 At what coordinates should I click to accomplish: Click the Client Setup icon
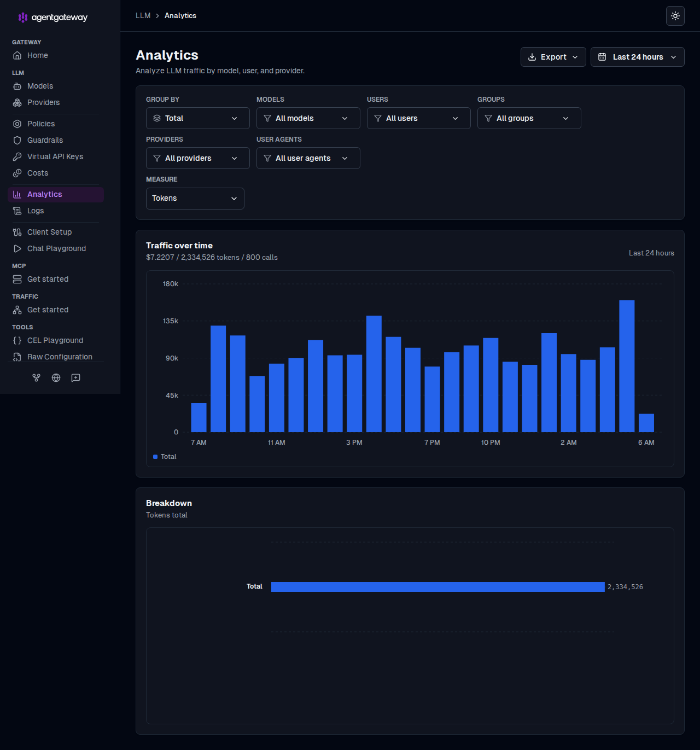[17, 232]
